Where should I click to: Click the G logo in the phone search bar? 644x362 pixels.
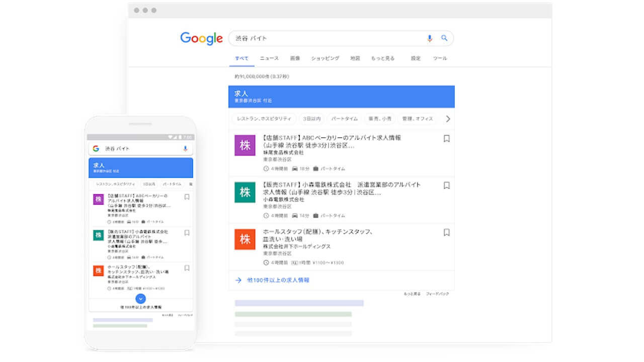point(96,148)
